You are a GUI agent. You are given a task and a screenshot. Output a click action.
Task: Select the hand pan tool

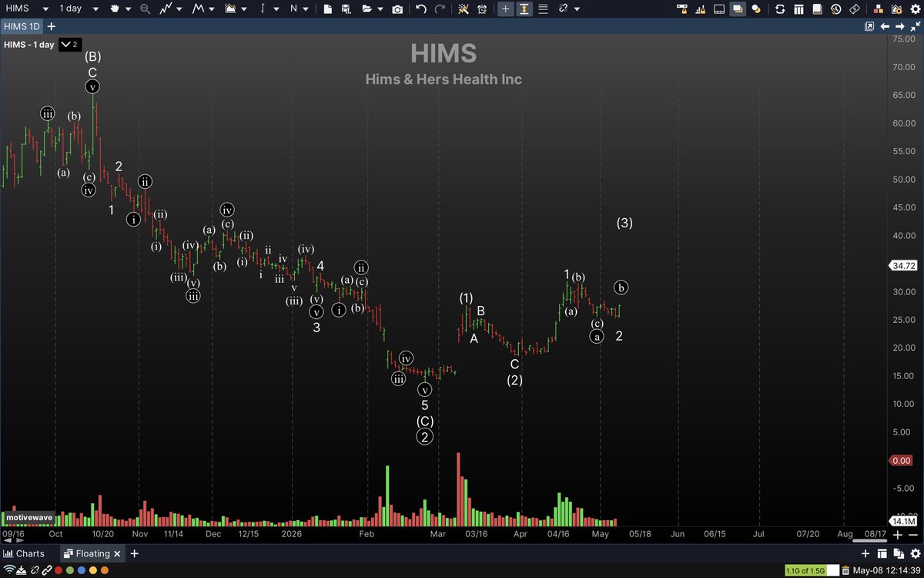[115, 8]
